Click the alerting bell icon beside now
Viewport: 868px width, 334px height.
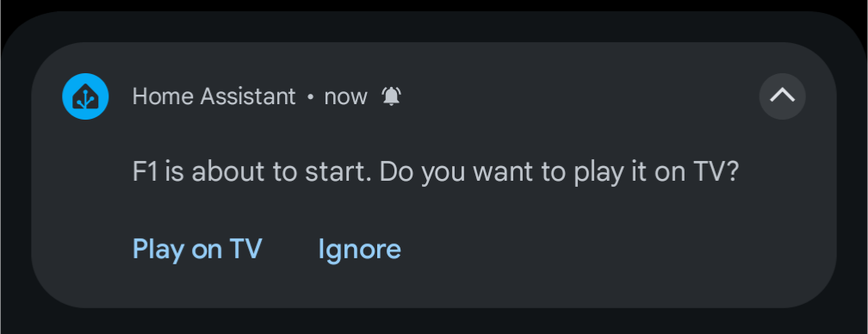coord(391,96)
